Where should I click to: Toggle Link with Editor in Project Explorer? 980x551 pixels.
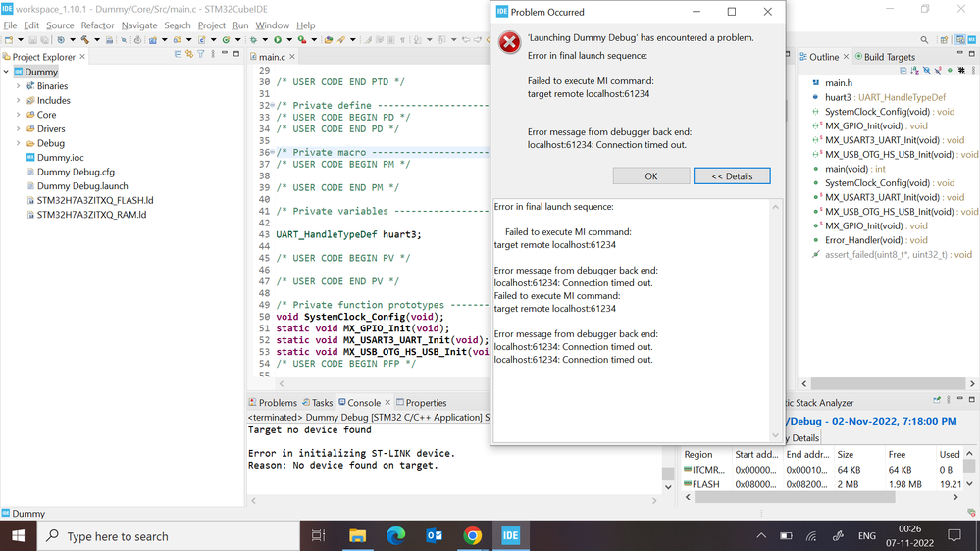point(189,55)
